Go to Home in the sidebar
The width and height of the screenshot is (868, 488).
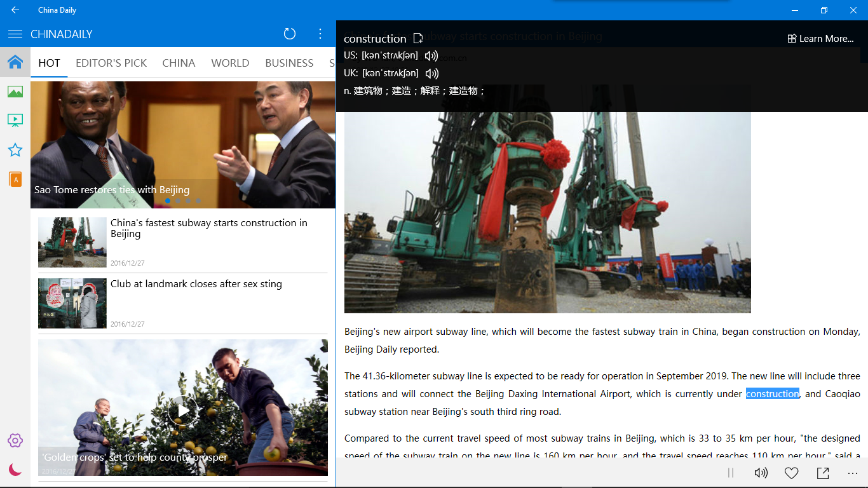pos(15,62)
